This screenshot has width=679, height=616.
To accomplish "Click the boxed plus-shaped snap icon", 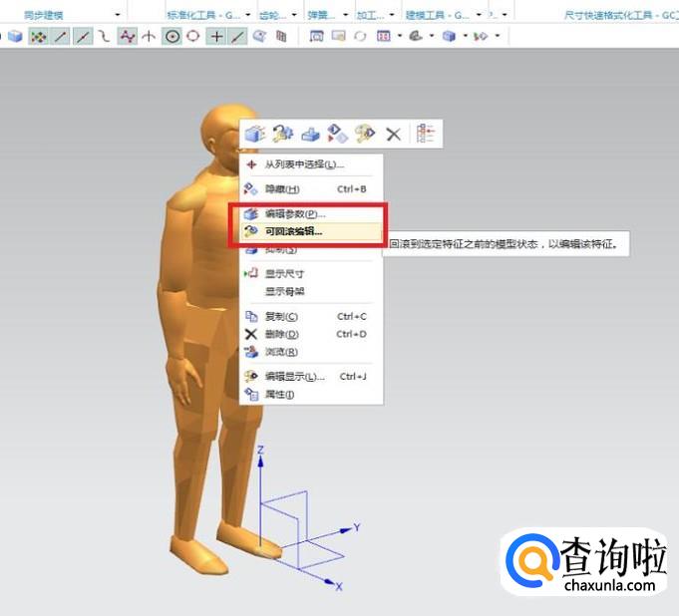I will (x=215, y=36).
